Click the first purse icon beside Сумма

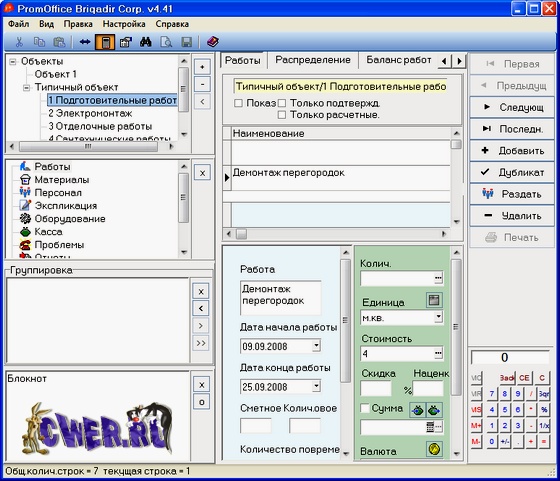tap(418, 410)
